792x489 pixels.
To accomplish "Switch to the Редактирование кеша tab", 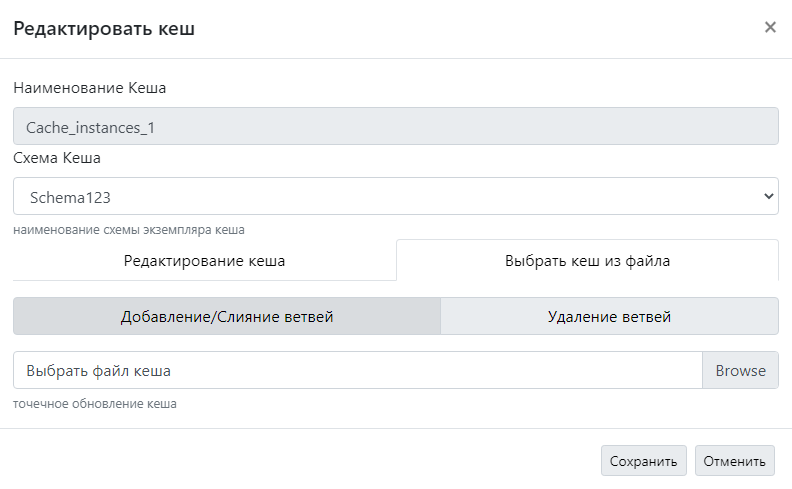I will point(204,261).
